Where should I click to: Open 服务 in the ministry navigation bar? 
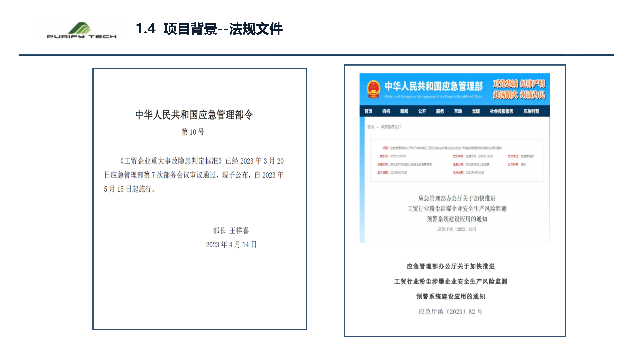(440, 111)
